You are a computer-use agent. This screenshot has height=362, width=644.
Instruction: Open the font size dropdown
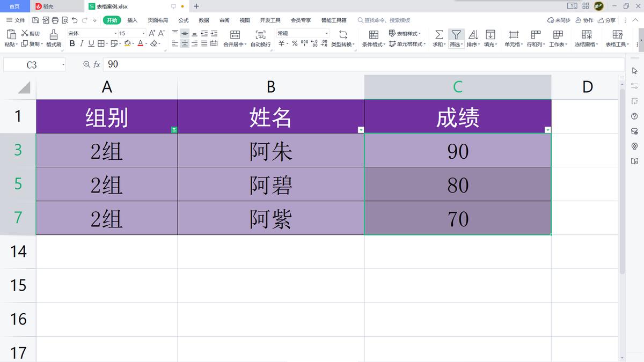pos(143,33)
